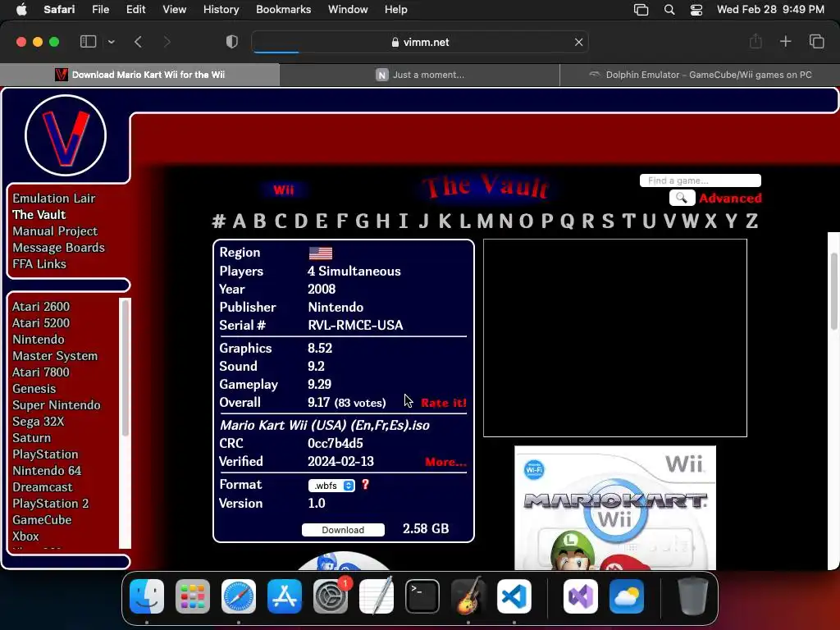
Task: Open the Emulation Lair link
Action: (x=53, y=199)
